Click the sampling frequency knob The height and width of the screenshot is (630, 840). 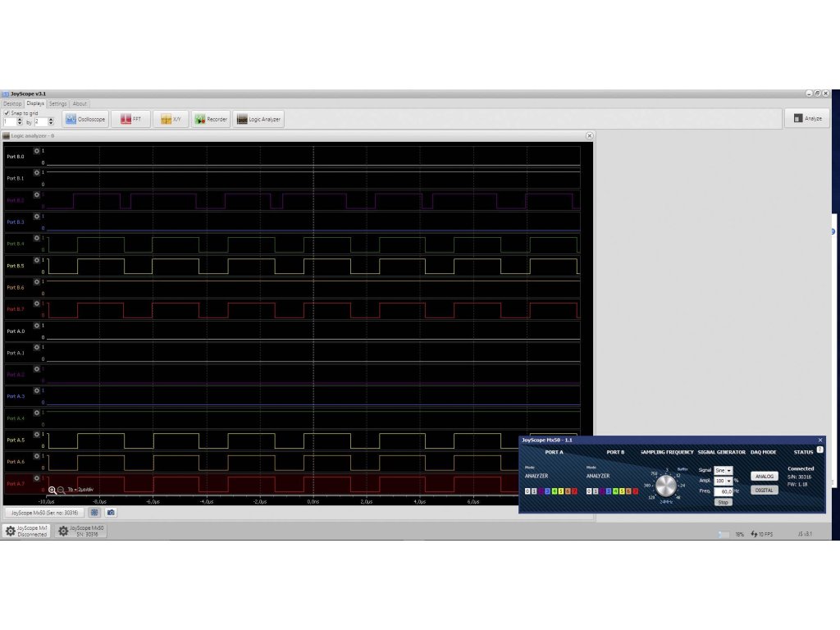click(x=666, y=486)
